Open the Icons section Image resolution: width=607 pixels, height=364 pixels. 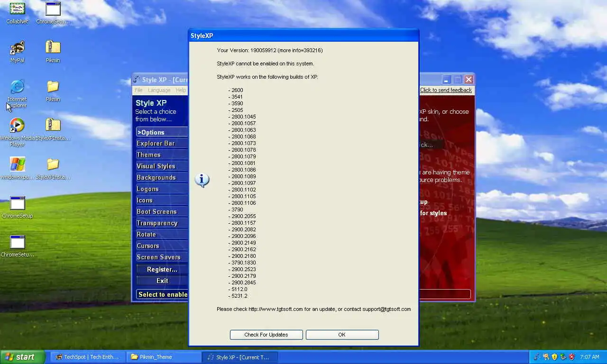click(x=162, y=200)
